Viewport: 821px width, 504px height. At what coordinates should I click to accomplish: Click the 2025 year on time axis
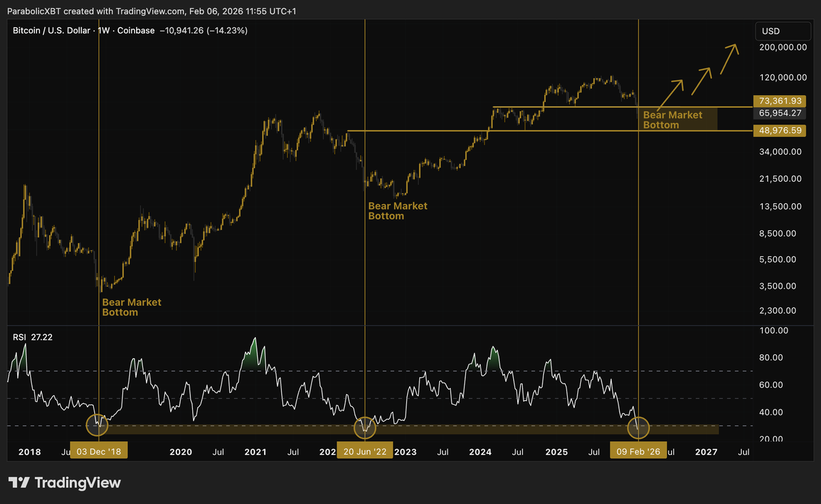pyautogui.click(x=556, y=452)
